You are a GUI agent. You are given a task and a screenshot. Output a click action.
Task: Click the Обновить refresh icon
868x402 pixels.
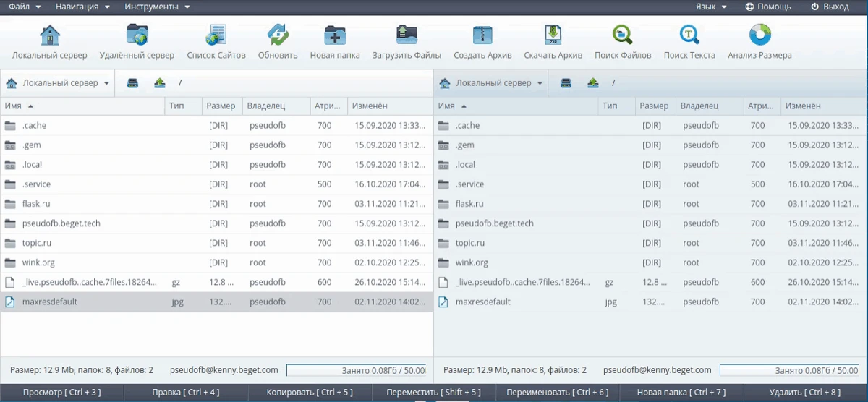click(278, 35)
